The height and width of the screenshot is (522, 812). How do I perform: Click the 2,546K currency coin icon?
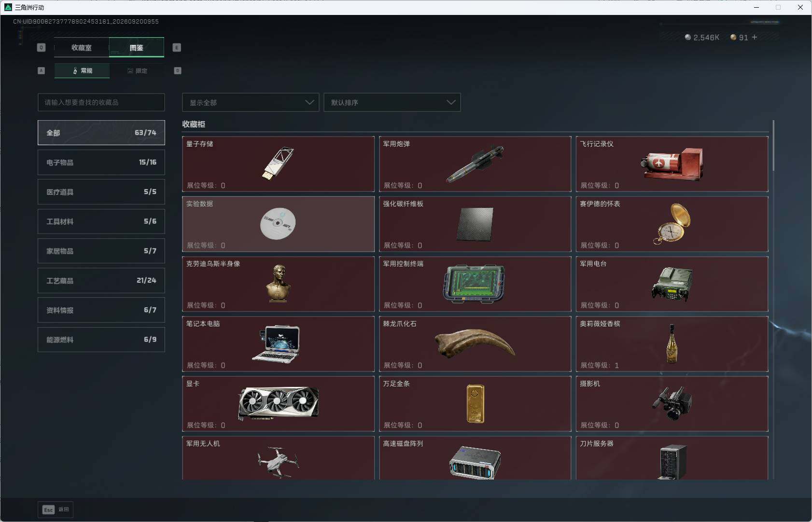pyautogui.click(x=687, y=37)
